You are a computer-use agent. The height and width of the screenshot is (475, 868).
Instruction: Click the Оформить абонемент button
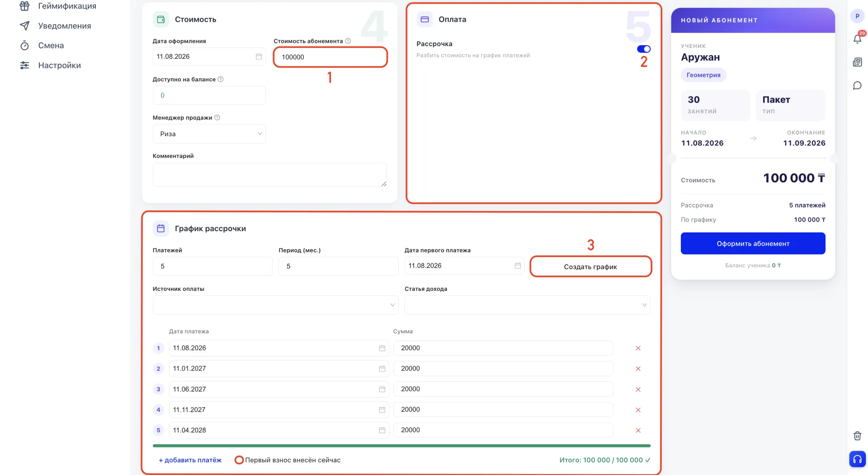click(x=753, y=243)
